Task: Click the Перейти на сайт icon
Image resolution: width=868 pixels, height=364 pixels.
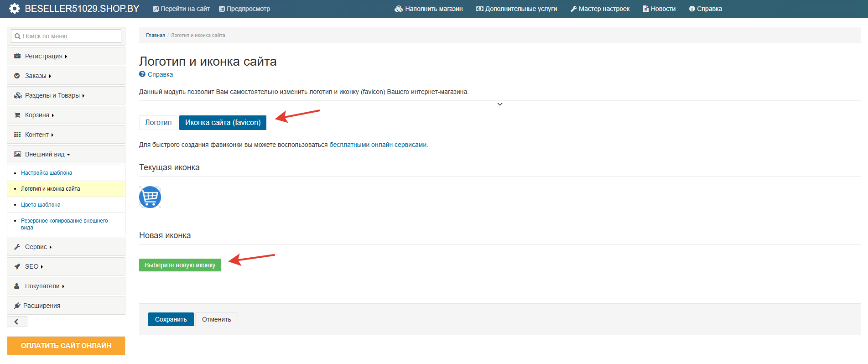Action: (156, 9)
